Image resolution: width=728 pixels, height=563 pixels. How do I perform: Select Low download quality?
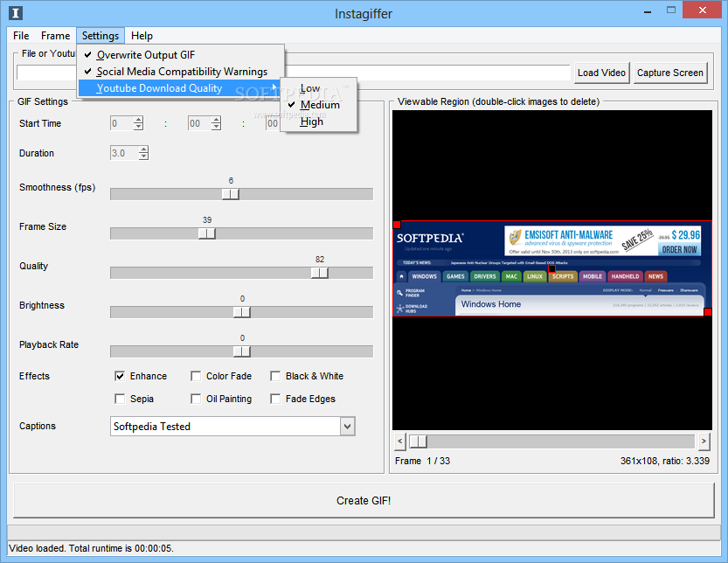[318, 88]
